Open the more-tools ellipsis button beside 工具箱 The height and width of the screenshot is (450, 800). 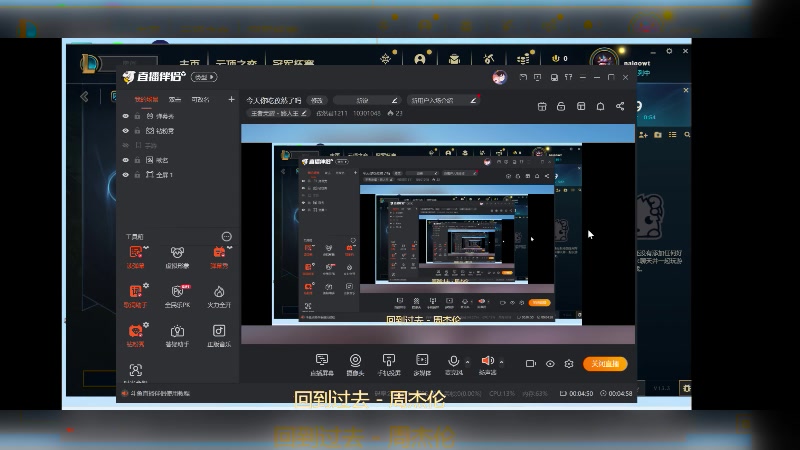tap(227, 236)
